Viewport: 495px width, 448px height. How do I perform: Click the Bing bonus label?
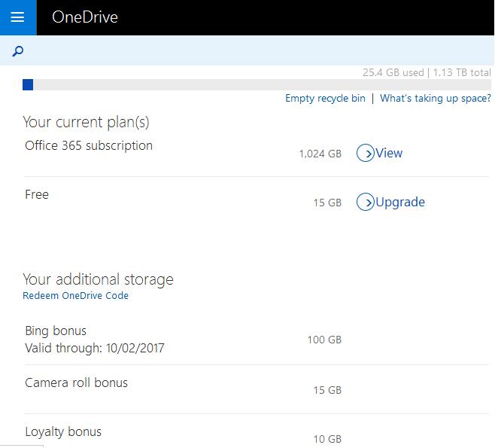[x=56, y=331]
